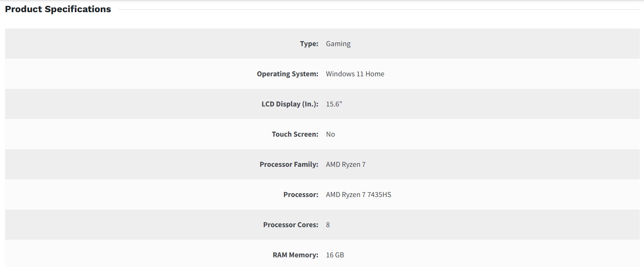Click the Type label
The height and width of the screenshot is (267, 644).
coord(309,44)
